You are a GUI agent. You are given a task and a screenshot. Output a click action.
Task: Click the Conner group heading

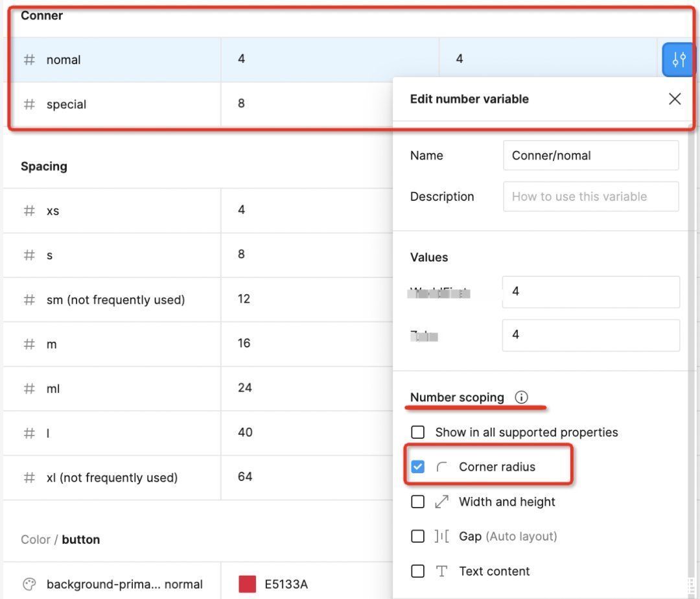click(41, 16)
